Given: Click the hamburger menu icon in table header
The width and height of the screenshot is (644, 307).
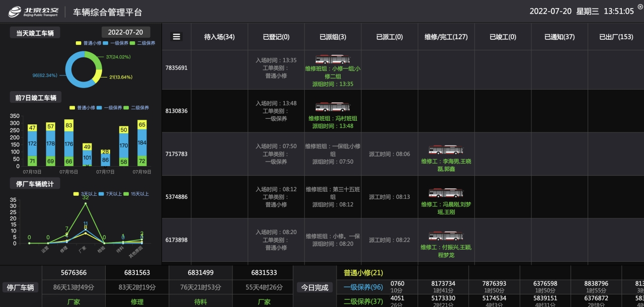Looking at the screenshot, I should tap(177, 37).
